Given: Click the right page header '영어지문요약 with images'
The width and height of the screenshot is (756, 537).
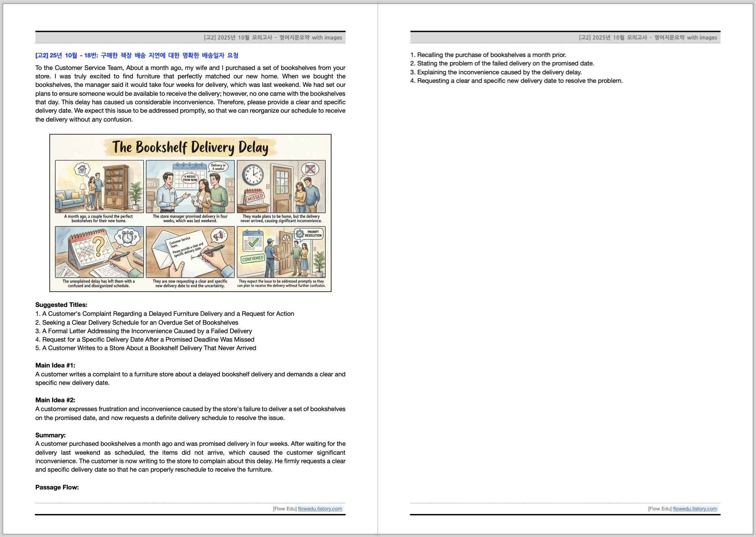Looking at the screenshot, I should click(685, 38).
